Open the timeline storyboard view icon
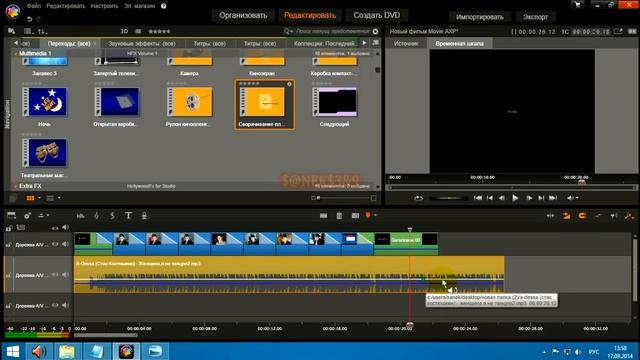 [11, 216]
